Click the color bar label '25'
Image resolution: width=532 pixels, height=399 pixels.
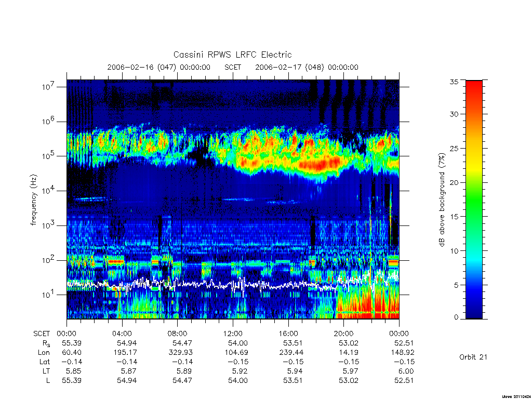pos(454,148)
